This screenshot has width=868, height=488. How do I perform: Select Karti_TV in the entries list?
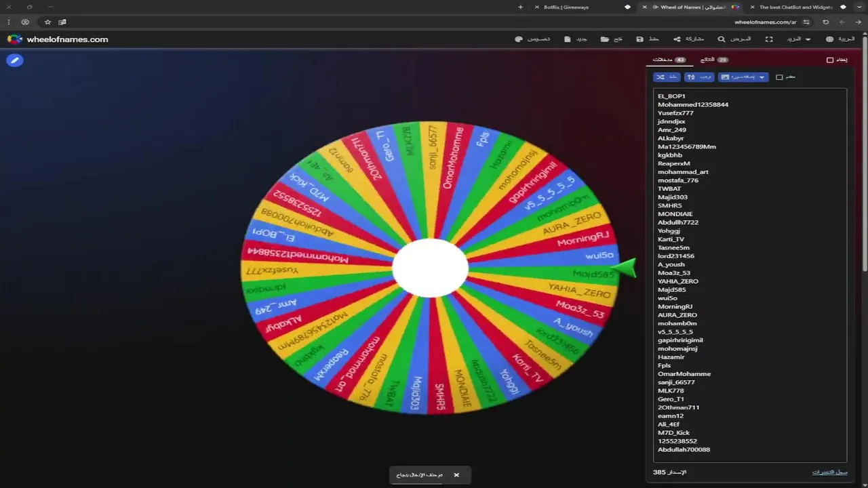coord(671,239)
